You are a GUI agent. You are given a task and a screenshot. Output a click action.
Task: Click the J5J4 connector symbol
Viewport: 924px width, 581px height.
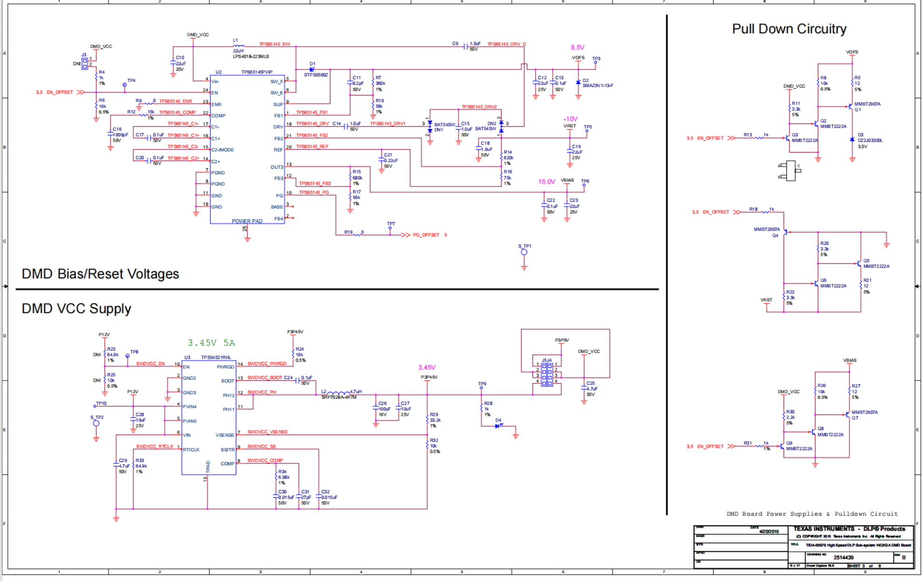[x=547, y=374]
